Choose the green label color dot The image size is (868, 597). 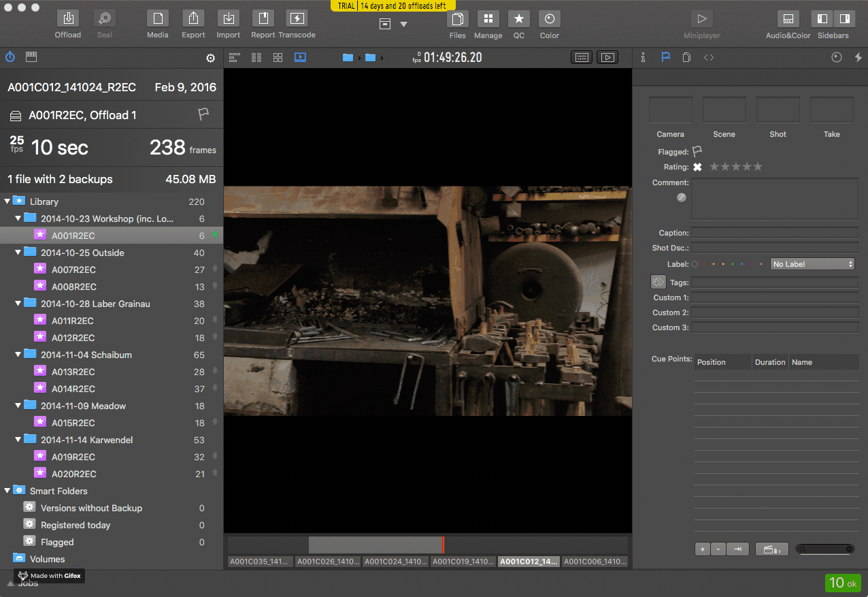732,264
